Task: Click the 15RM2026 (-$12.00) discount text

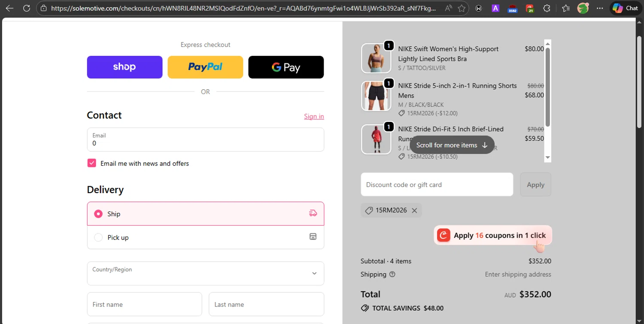Action: coord(432,113)
